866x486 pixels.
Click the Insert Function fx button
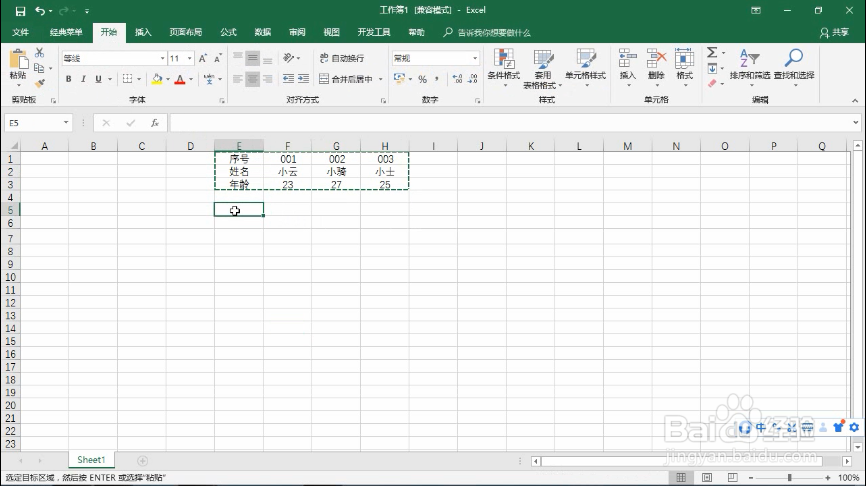click(155, 123)
